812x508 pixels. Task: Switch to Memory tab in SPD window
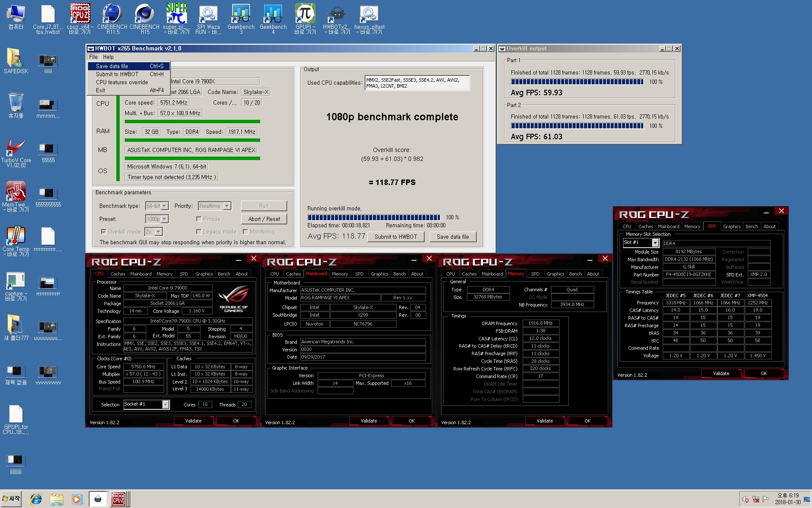pos(692,226)
